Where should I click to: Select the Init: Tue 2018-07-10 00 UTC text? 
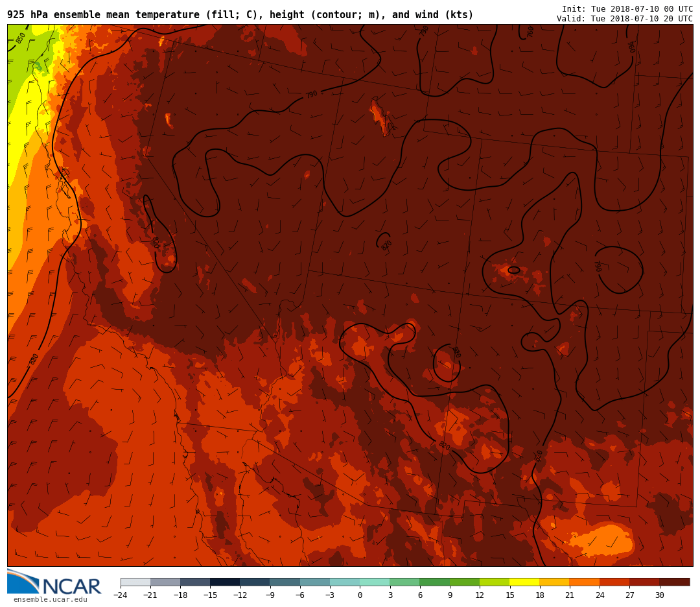627,9
